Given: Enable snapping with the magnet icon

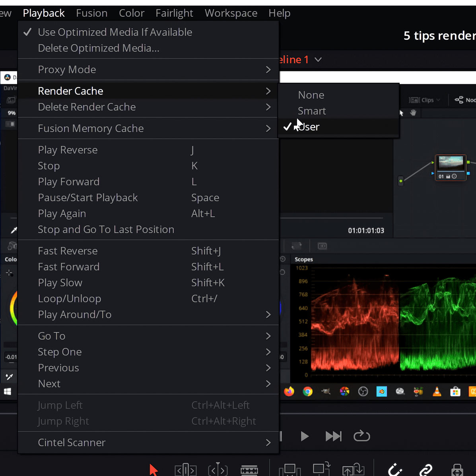Looking at the screenshot, I should 394,470.
